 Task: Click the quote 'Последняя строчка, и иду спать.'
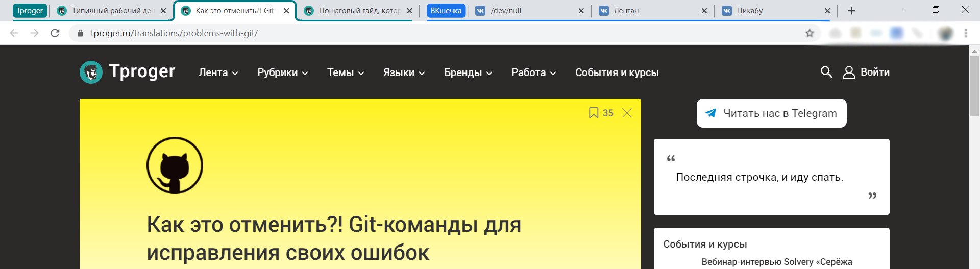(759, 177)
